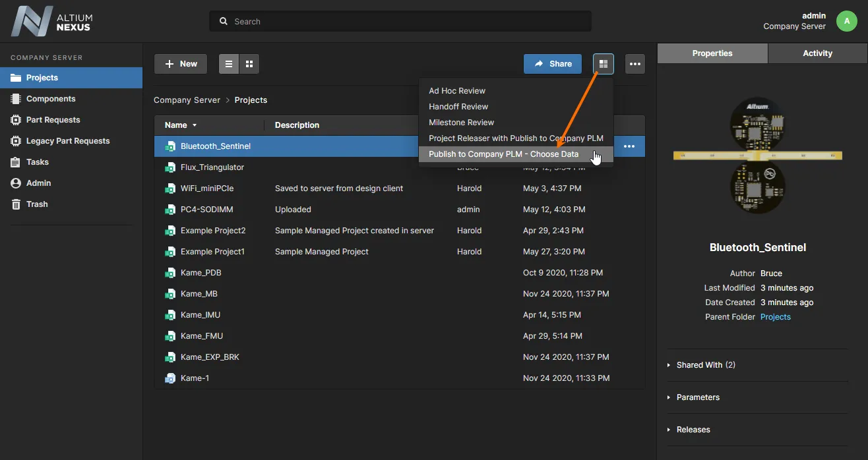Open Part Requests in the sidebar
Viewport: 868px width, 460px height.
[x=71, y=120]
